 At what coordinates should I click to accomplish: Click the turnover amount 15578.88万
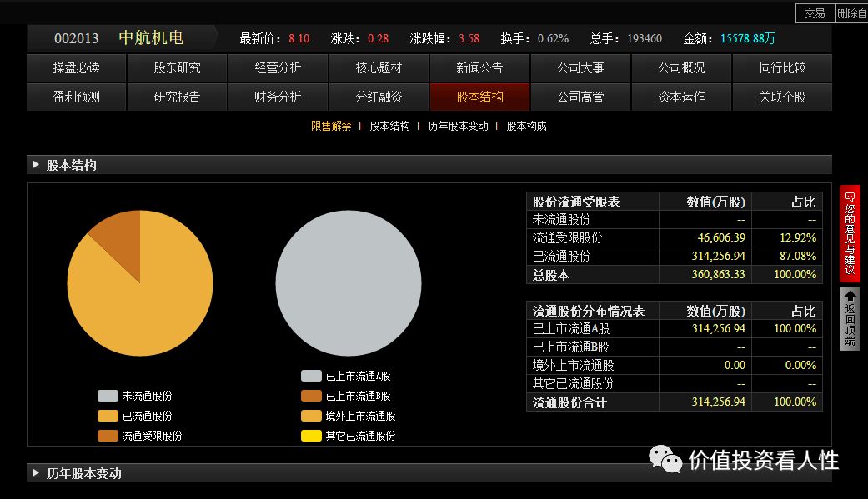point(748,38)
